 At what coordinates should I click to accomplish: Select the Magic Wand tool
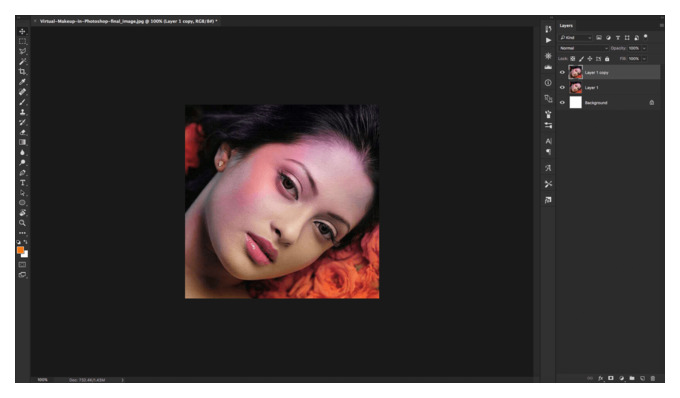pos(22,62)
